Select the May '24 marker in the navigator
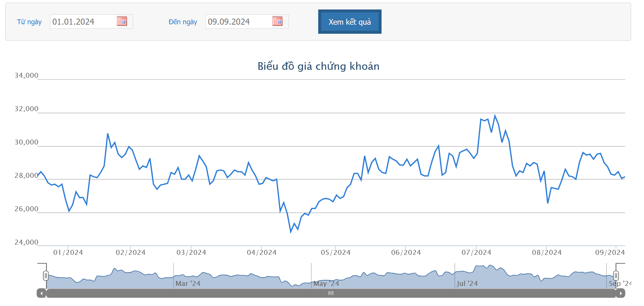This screenshot has width=644, height=306. pos(326,284)
